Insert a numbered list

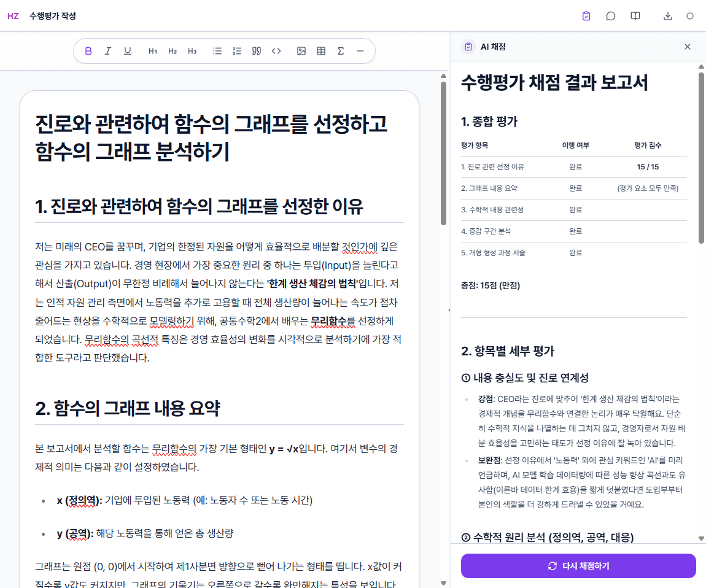point(237,51)
